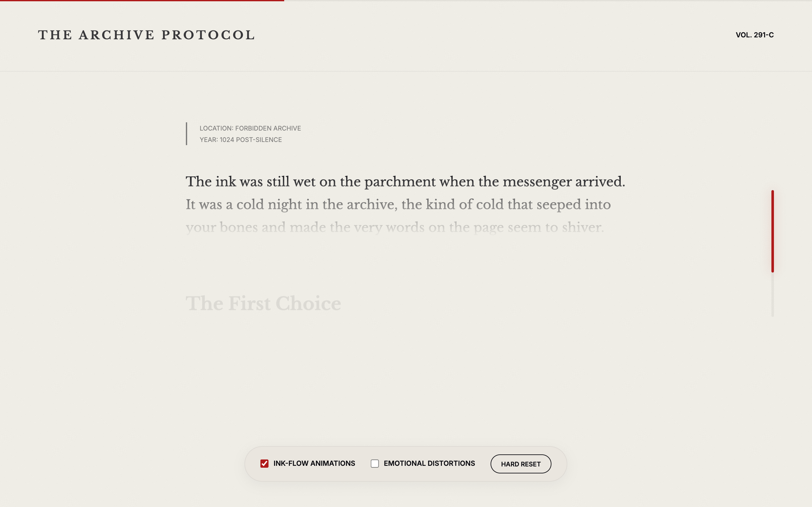The height and width of the screenshot is (507, 812).
Task: Click the sentence about the cold night
Action: [399, 204]
